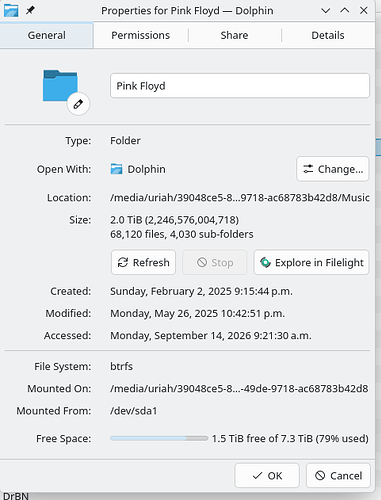381x500 pixels.
Task: Open the Share tab
Action: pos(234,35)
